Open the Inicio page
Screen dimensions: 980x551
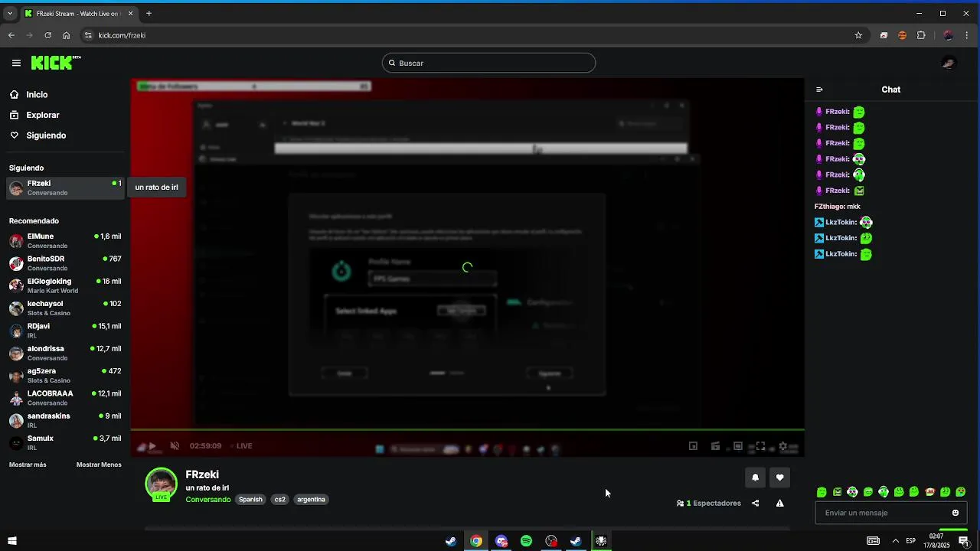pos(37,95)
